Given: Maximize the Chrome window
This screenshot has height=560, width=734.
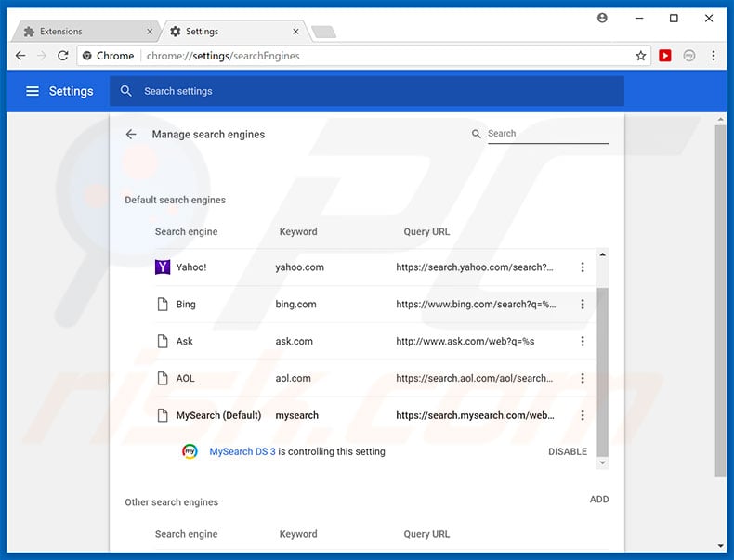Looking at the screenshot, I should pos(674,18).
